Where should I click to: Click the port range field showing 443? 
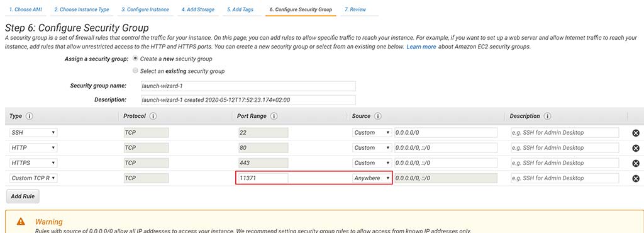pos(264,163)
